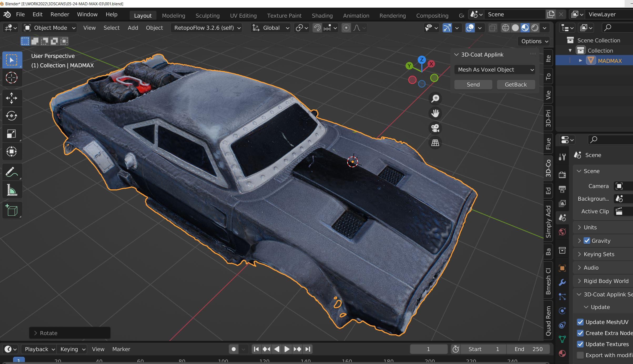633x364 pixels.
Task: Open the viewport Add menu
Action: pyautogui.click(x=133, y=28)
